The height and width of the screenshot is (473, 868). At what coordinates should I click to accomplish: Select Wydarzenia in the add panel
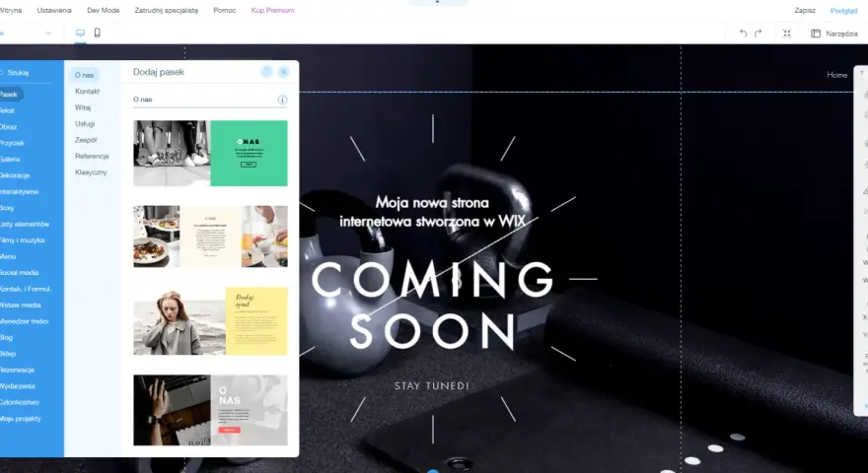(x=18, y=386)
